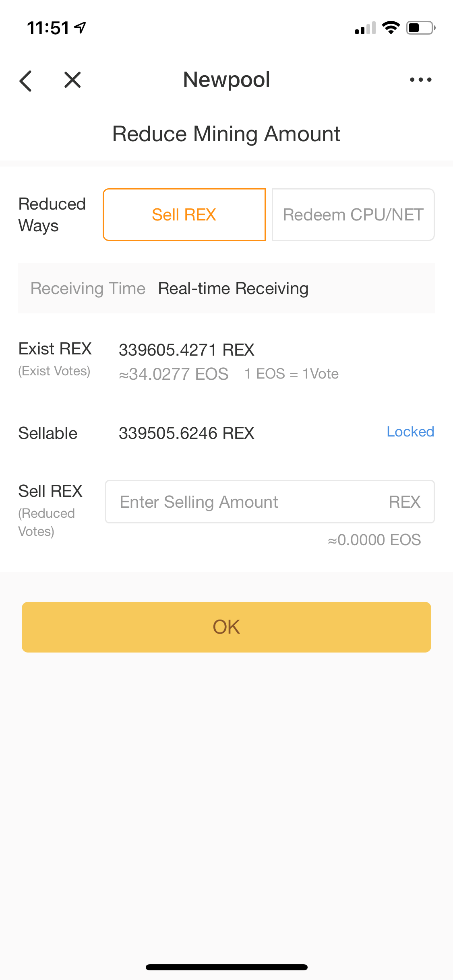Image resolution: width=453 pixels, height=980 pixels.
Task: Focus the Enter Selling Amount field
Action: pyautogui.click(x=270, y=502)
